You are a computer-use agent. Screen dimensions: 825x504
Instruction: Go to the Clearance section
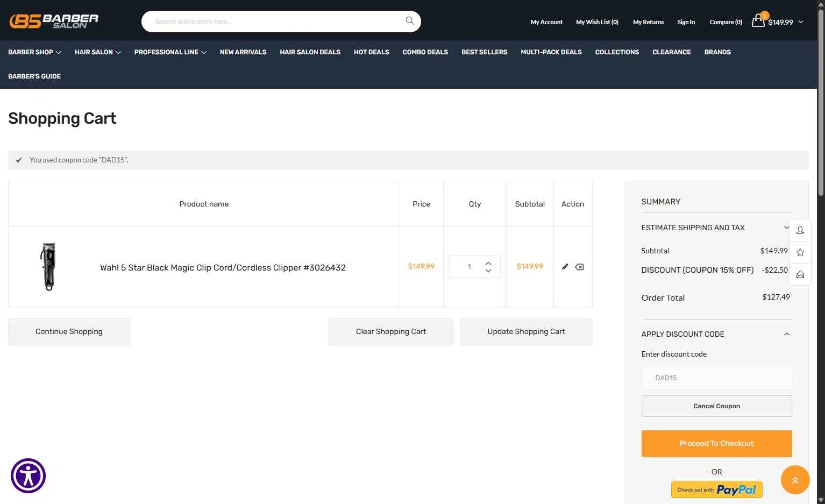coord(672,52)
